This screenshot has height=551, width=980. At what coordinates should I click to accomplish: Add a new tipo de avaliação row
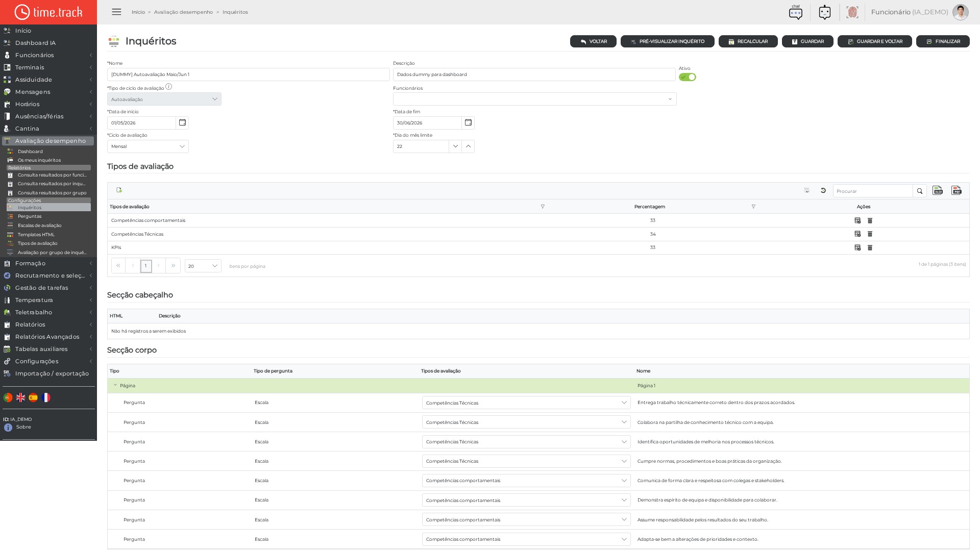tap(119, 190)
